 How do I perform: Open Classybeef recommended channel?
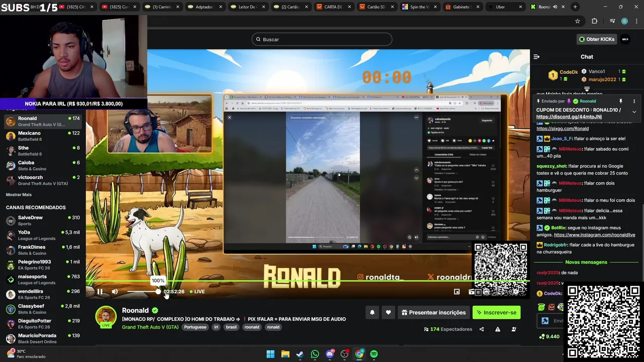click(43, 309)
